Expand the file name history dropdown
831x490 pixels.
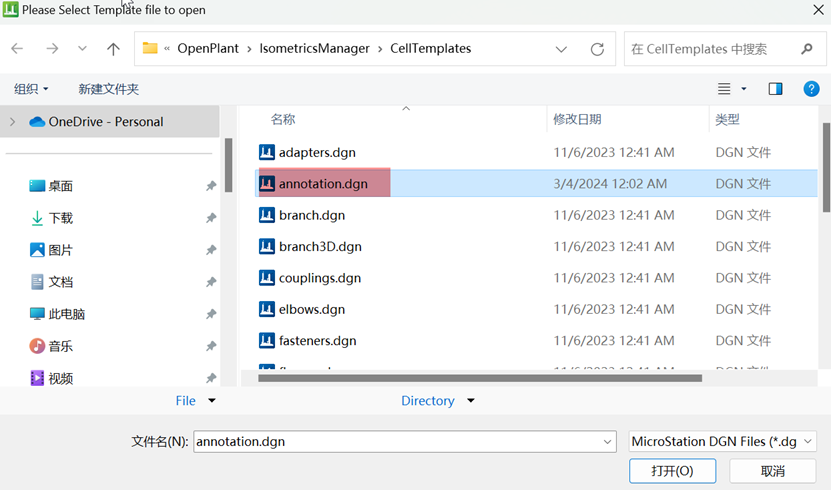click(608, 442)
